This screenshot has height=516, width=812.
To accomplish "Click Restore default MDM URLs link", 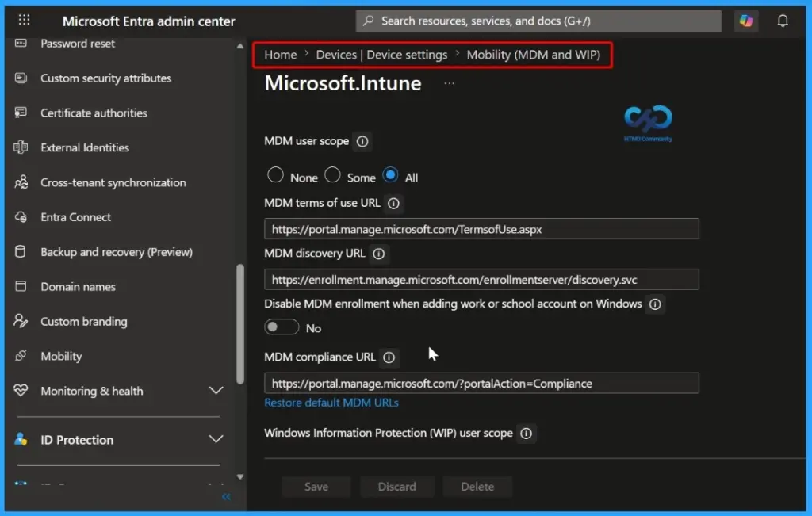I will (x=331, y=403).
